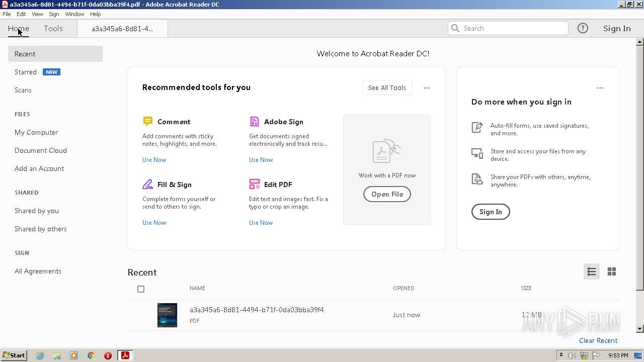Click the Sign In button in the card
The image size is (644, 362).
[491, 212]
